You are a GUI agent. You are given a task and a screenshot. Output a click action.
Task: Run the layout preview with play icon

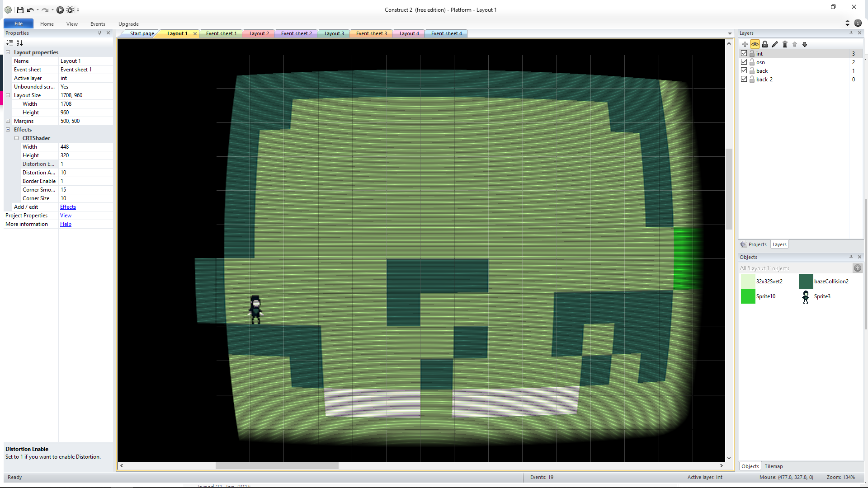(x=60, y=9)
